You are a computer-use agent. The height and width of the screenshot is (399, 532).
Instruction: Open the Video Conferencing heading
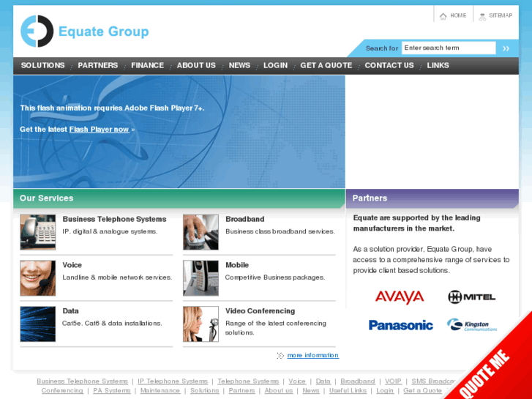(x=261, y=310)
